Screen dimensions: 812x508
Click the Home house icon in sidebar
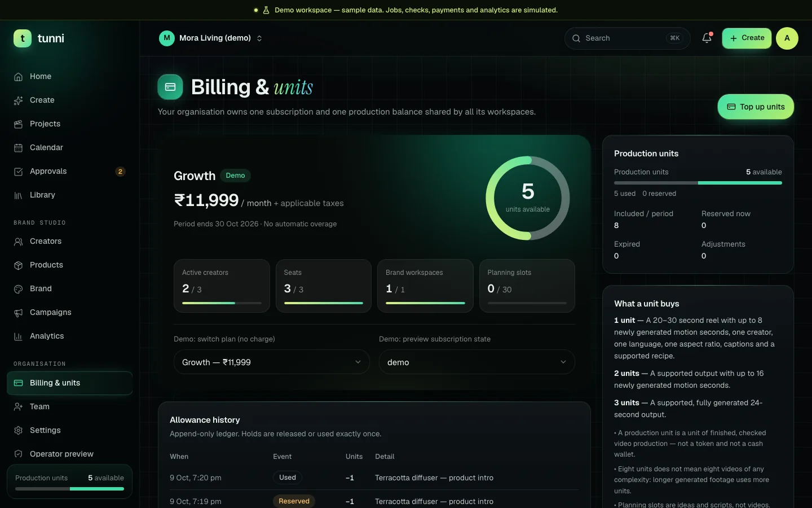click(18, 77)
